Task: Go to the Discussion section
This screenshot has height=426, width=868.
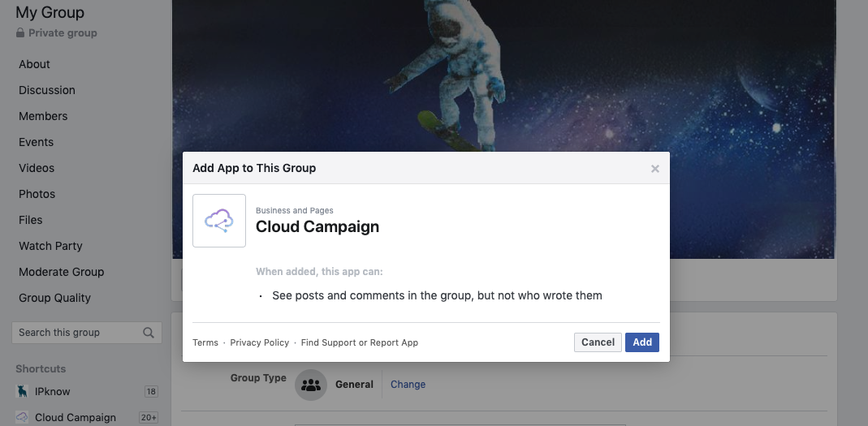Action: 47,90
